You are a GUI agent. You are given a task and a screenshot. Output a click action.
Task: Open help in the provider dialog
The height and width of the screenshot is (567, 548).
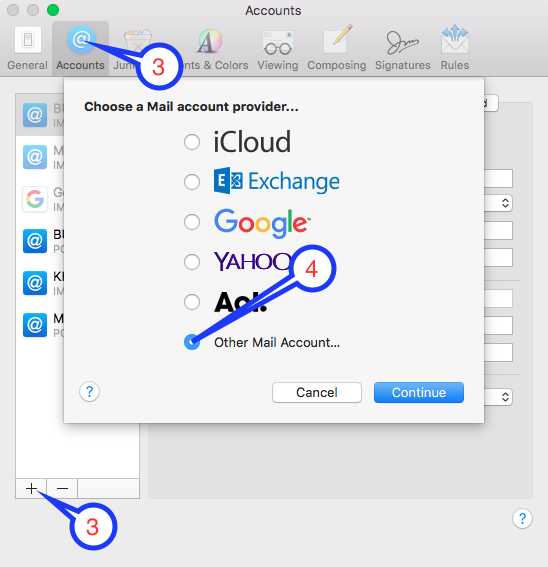[x=89, y=392]
